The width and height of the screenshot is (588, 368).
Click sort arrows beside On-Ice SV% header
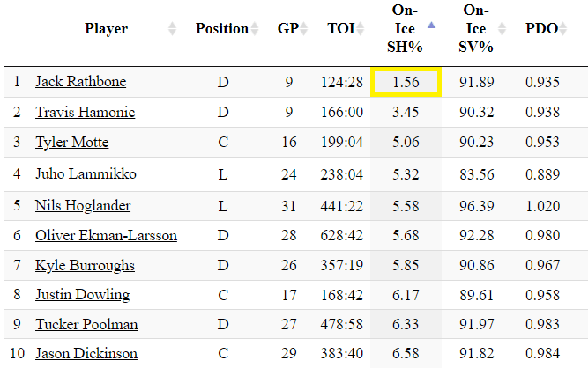[502, 29]
